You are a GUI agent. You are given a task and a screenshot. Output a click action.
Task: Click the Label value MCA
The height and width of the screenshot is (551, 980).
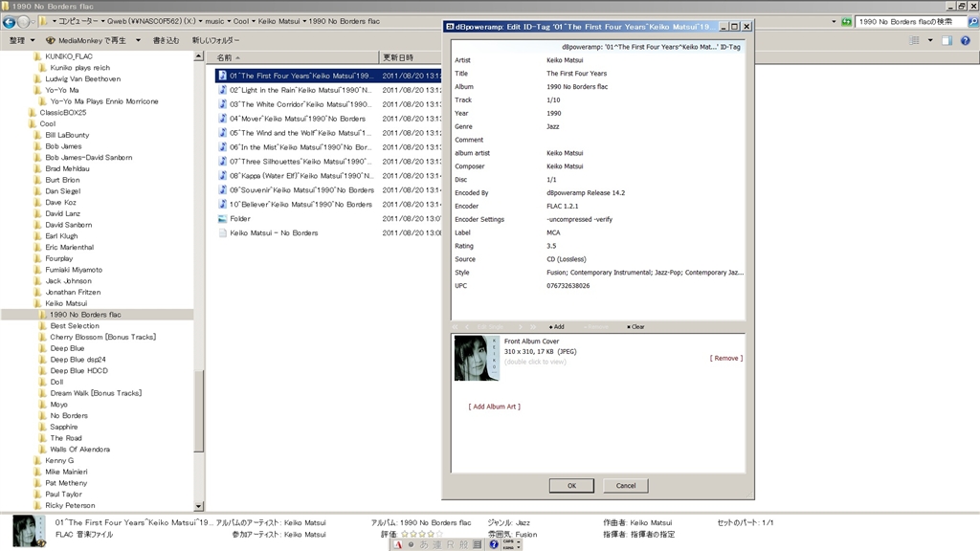click(553, 233)
